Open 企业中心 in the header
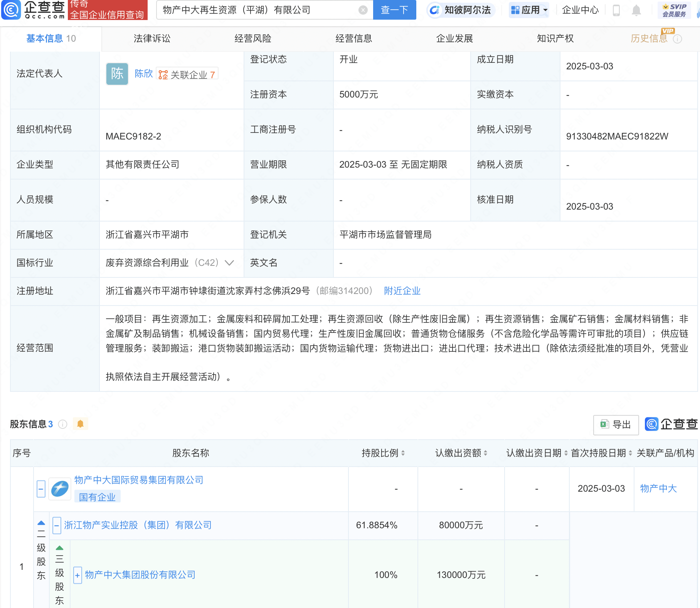 [581, 10]
